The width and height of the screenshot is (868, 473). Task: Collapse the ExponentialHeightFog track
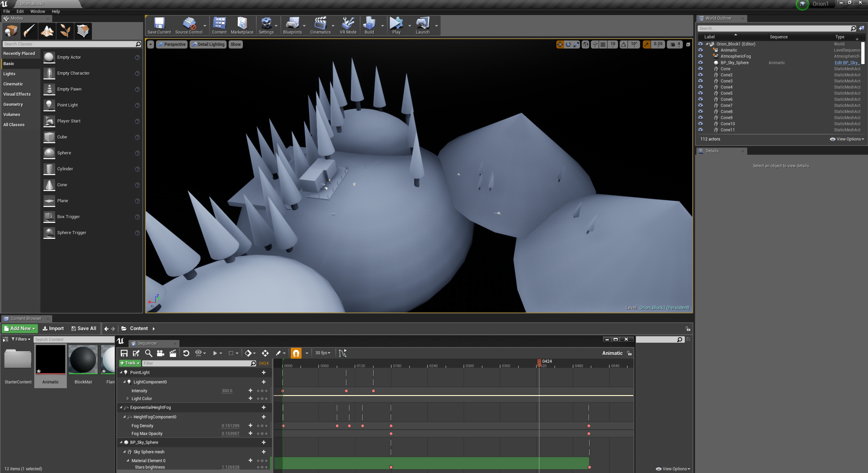tap(121, 407)
